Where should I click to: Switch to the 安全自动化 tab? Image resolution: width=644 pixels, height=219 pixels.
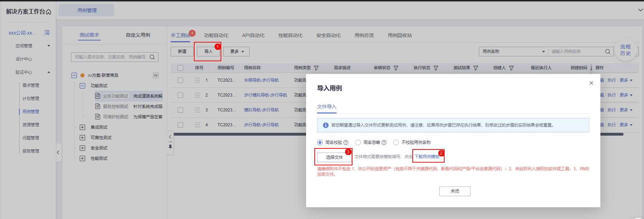(x=329, y=35)
